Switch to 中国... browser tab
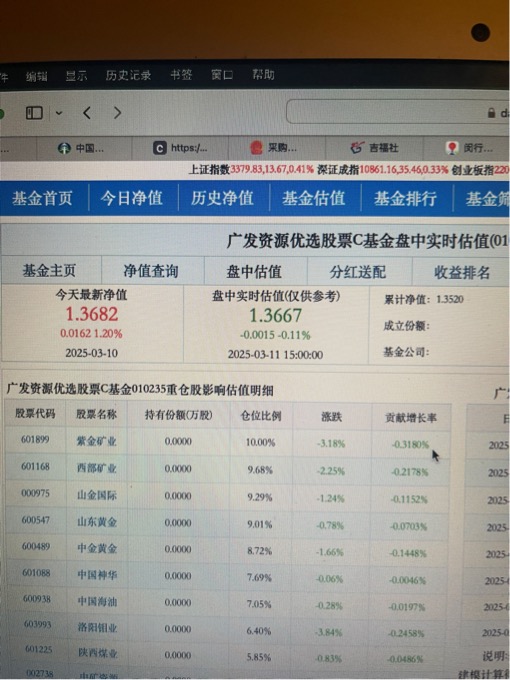Viewport: 510px width, 680px height. pos(85,148)
